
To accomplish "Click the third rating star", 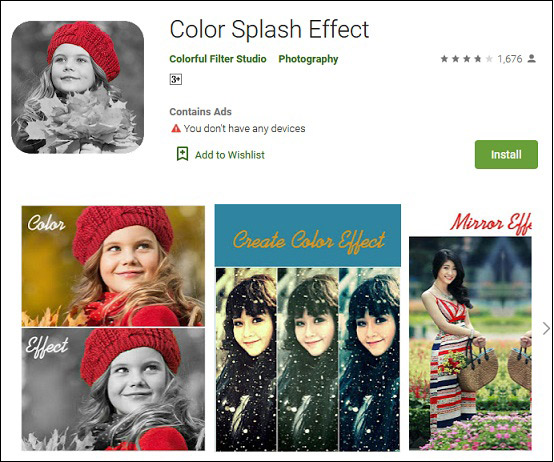I will click(x=467, y=59).
